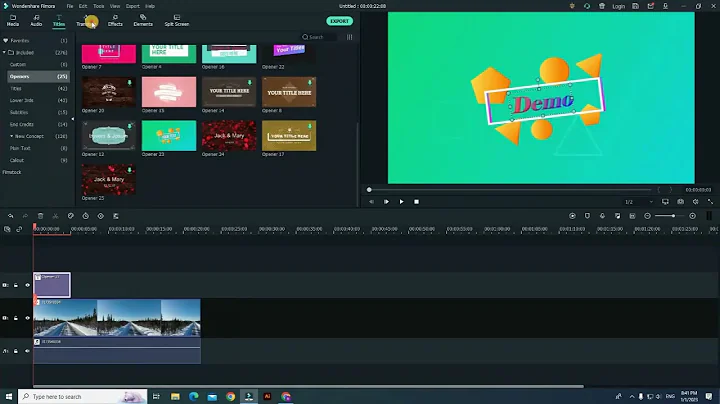Collapse the sidebar panel arrow
This screenshot has height=404, width=720.
pyautogui.click(x=73, y=119)
